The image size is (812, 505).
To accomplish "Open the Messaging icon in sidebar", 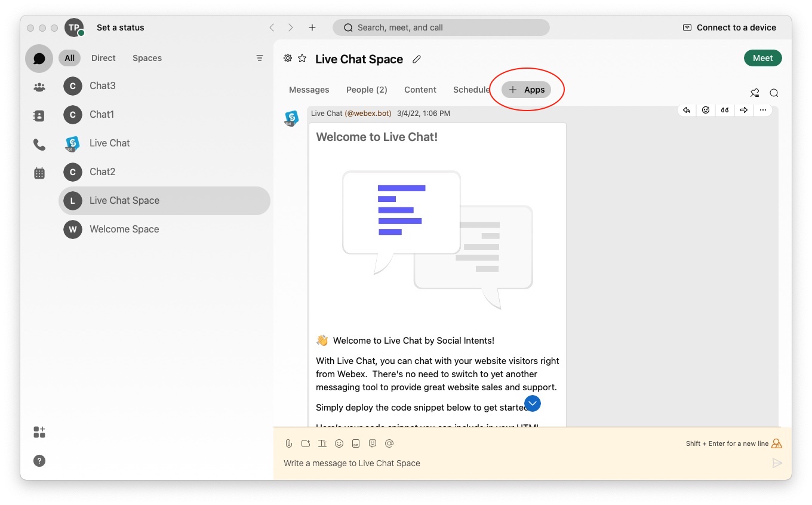I will click(x=39, y=59).
